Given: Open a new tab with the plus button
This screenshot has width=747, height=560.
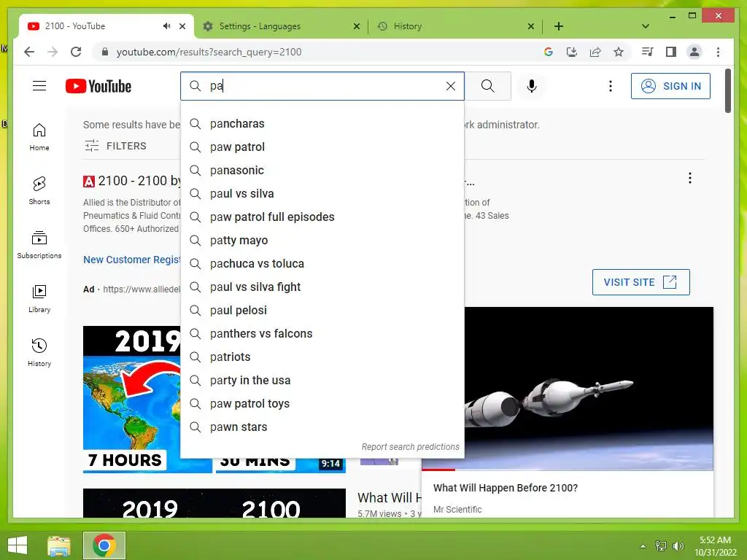Looking at the screenshot, I should [559, 26].
